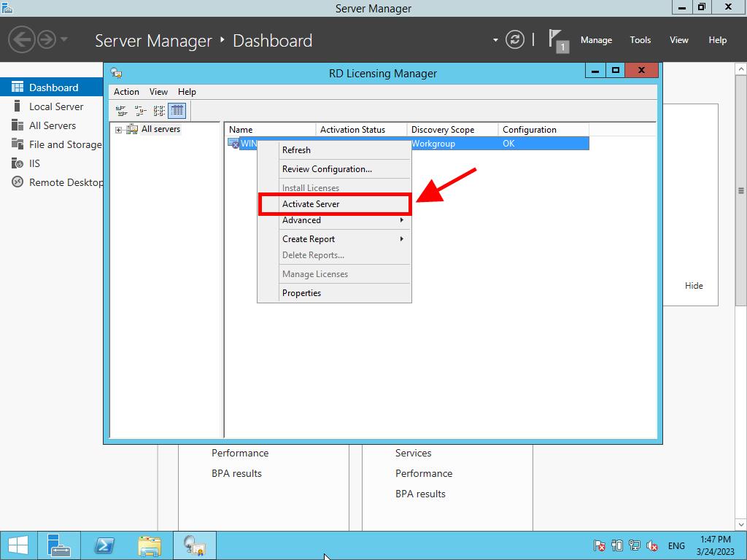Choose Activate Server from the context menu

click(x=335, y=204)
